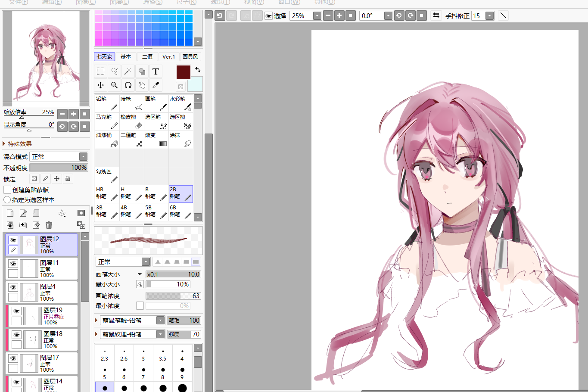Open the 混合模式 blend mode dropdown
This screenshot has height=392, width=588.
tap(59, 157)
